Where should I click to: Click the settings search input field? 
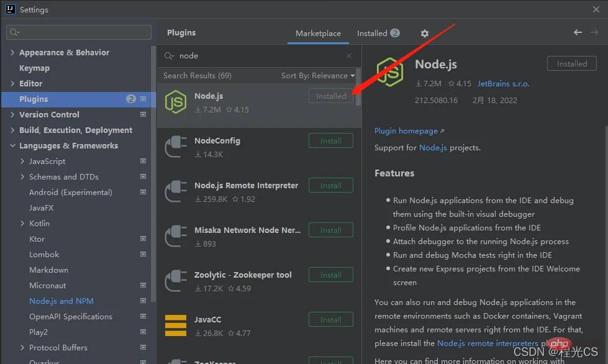coord(79,32)
